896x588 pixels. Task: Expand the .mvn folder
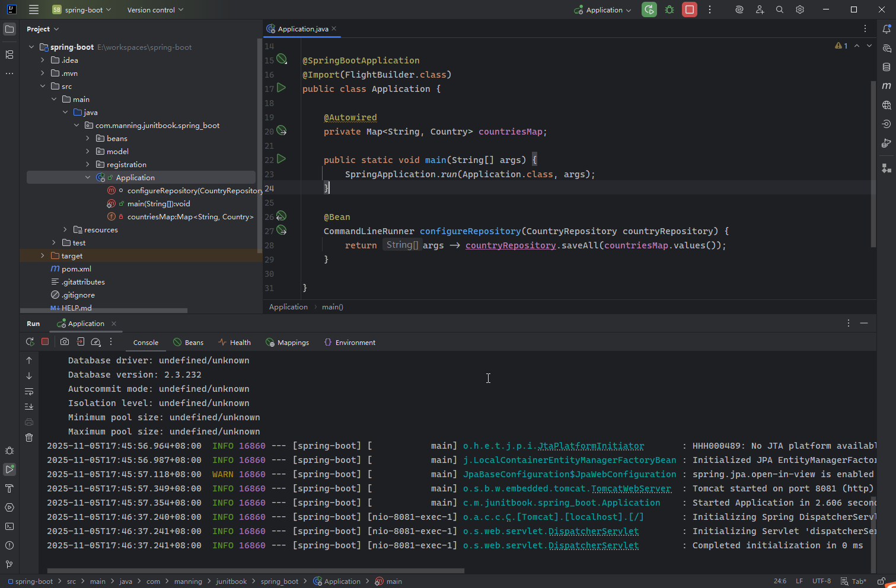click(43, 73)
